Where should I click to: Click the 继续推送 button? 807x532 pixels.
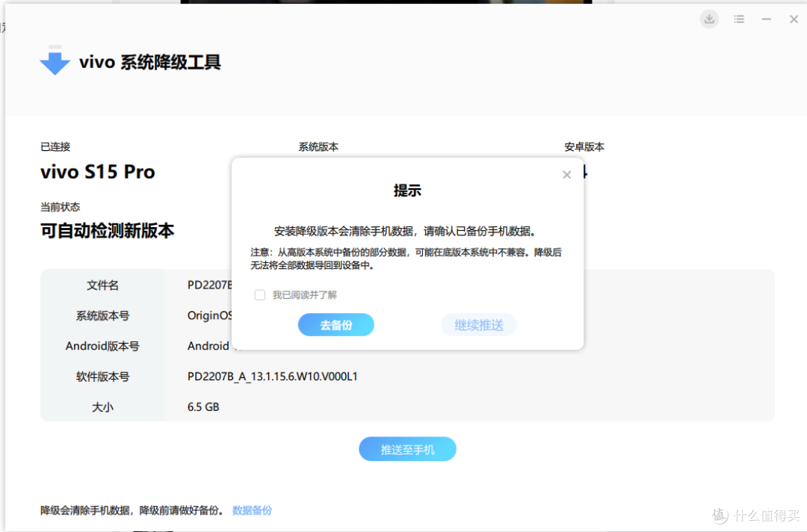(x=479, y=324)
